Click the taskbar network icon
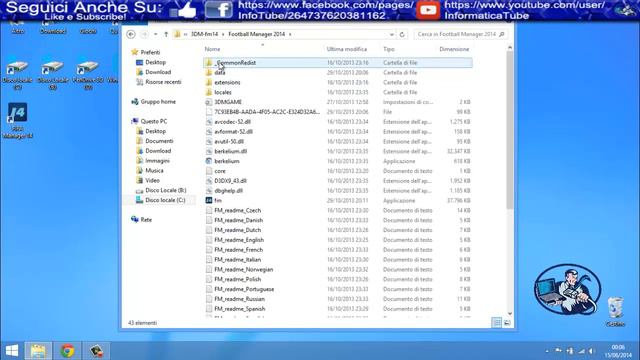This screenshot has width=640, height=360. click(x=581, y=351)
